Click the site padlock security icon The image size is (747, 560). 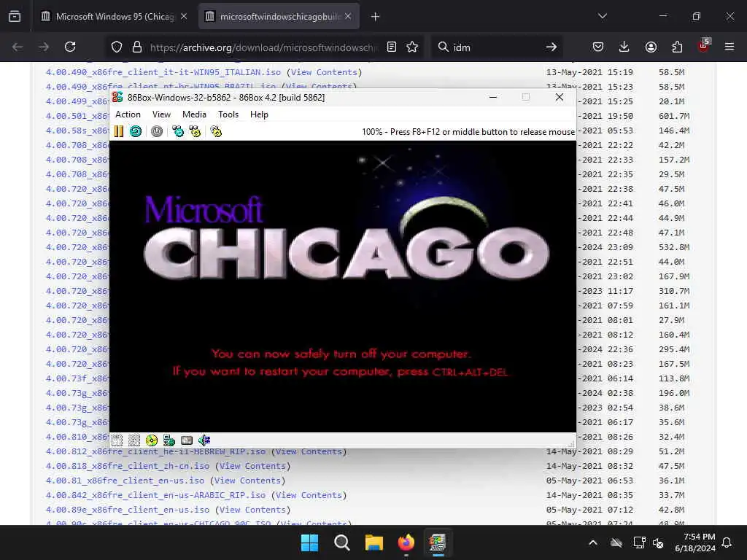137,47
